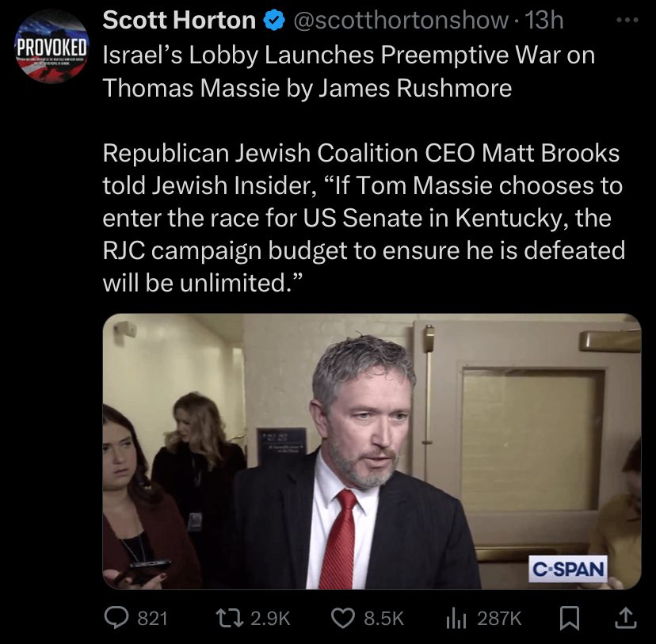Open view analytics bar chart icon

point(456,619)
